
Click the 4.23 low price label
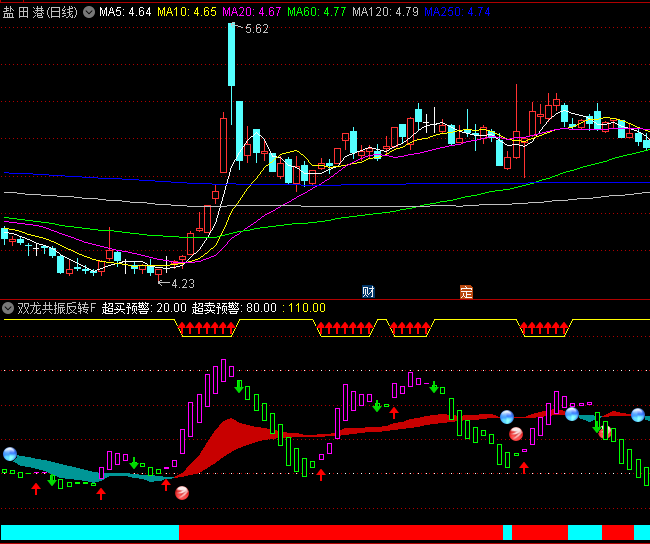(x=183, y=284)
